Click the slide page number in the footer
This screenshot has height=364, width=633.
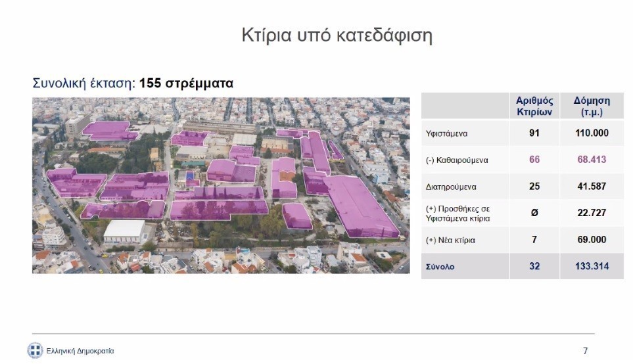pos(585,351)
